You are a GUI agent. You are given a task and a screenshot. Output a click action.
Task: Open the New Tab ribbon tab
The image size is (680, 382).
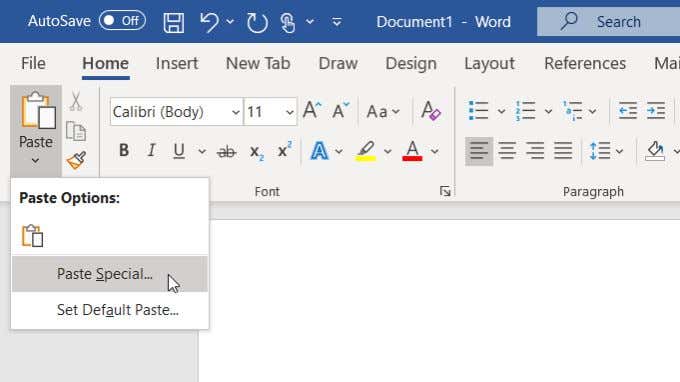click(258, 63)
